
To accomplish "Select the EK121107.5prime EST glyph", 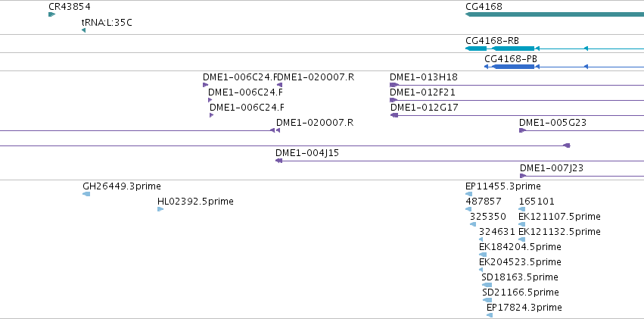I will click(x=522, y=224).
